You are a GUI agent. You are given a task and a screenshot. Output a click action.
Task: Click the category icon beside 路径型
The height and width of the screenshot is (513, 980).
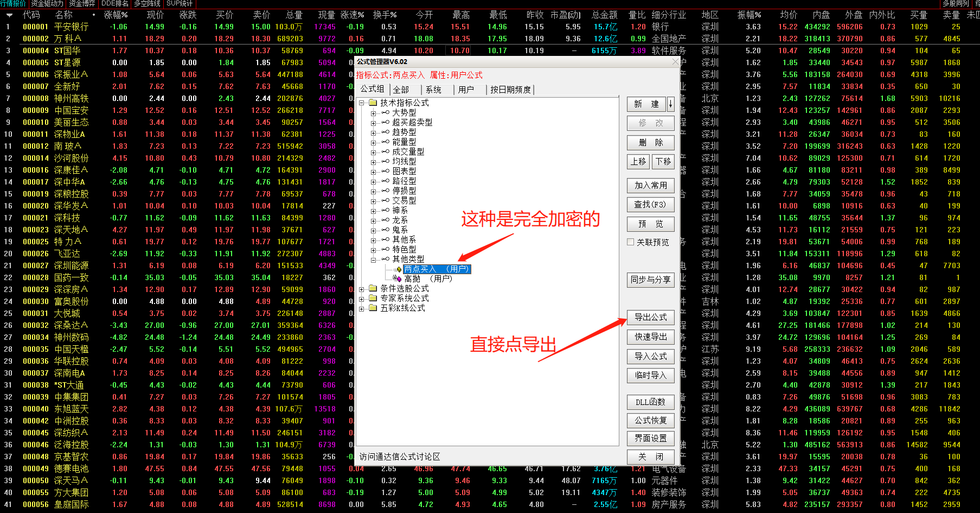[385, 181]
